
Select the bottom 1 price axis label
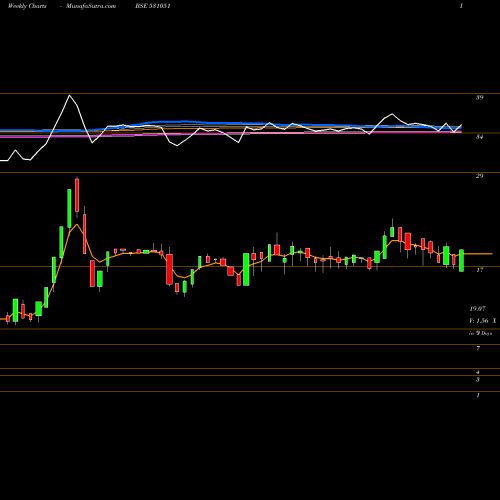(478, 395)
